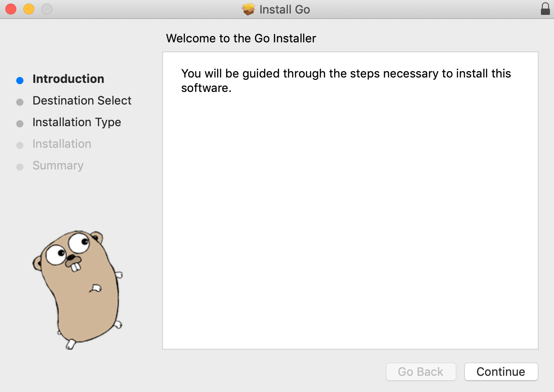Click the guided steps introduction paragraph
Screen dimensions: 554x392
tap(345, 80)
